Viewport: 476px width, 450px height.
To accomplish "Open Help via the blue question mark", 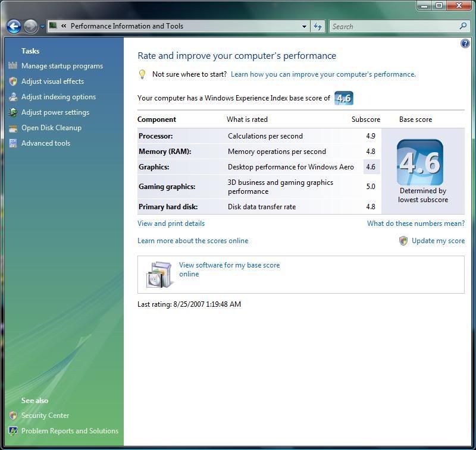I will coord(465,43).
